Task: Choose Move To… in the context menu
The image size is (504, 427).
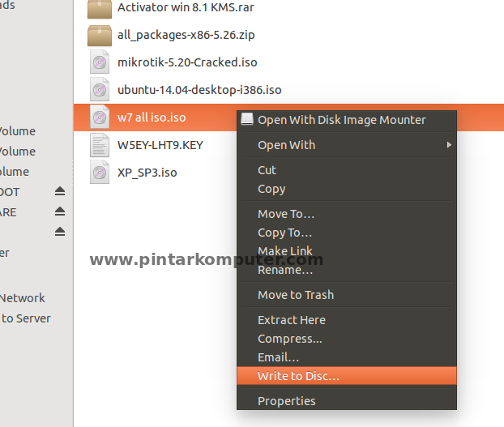Action: pyautogui.click(x=347, y=214)
